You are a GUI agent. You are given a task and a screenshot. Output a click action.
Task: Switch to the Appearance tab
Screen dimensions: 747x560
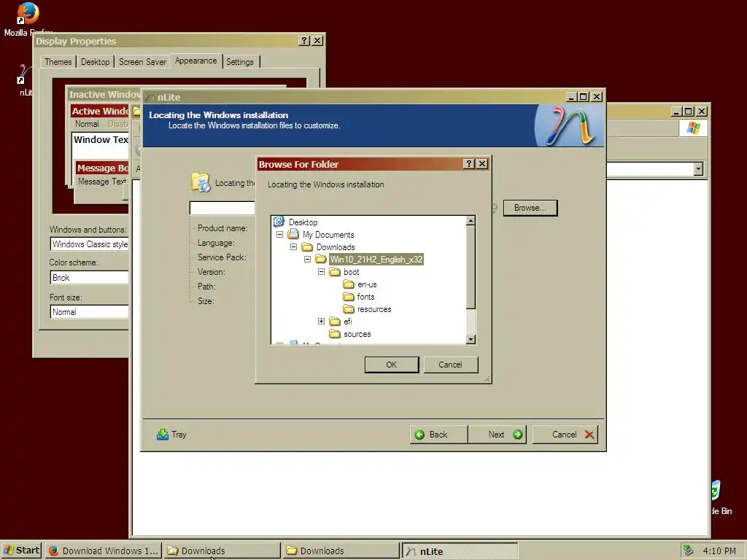[x=196, y=61]
